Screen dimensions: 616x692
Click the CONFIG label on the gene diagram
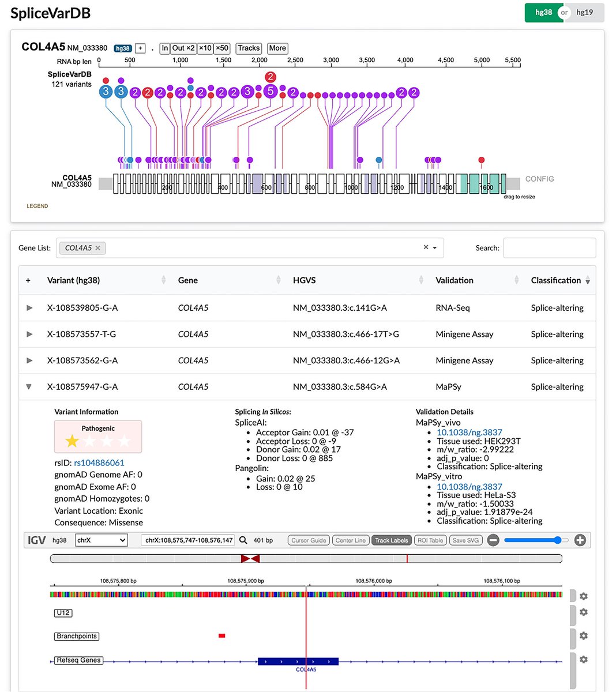pyautogui.click(x=539, y=179)
